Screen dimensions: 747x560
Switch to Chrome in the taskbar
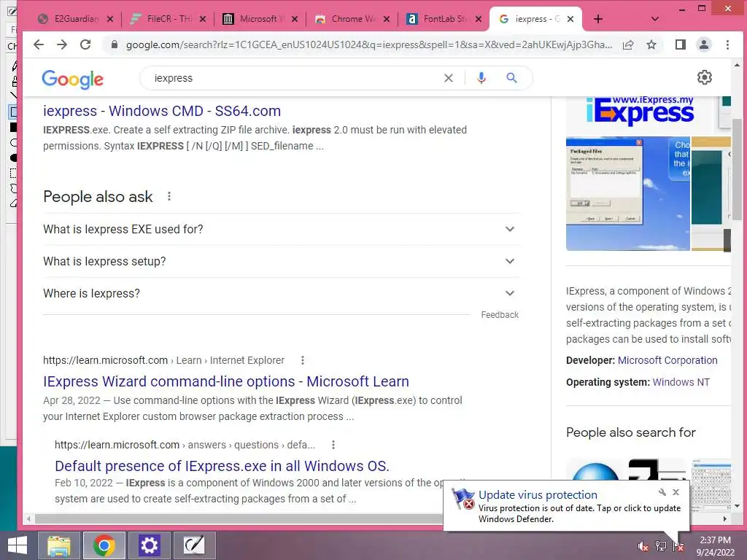[x=104, y=545]
